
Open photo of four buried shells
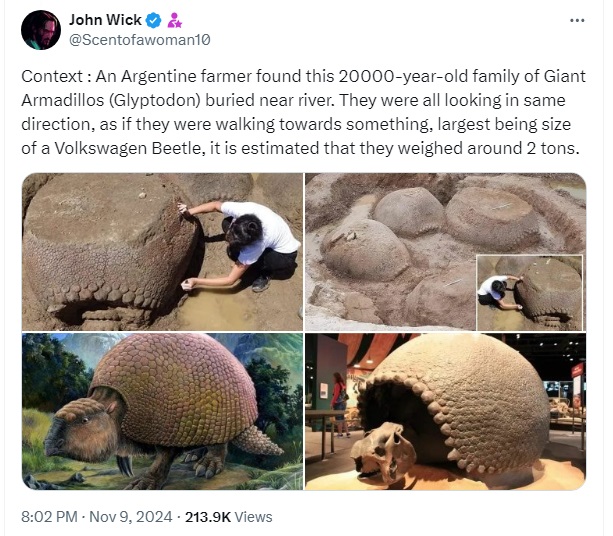(445, 252)
